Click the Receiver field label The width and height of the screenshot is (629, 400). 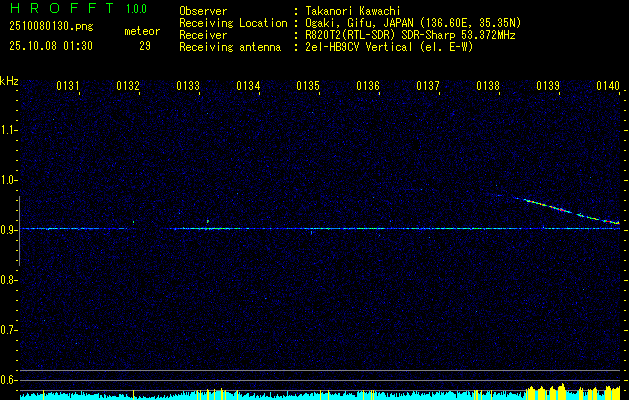(x=203, y=35)
